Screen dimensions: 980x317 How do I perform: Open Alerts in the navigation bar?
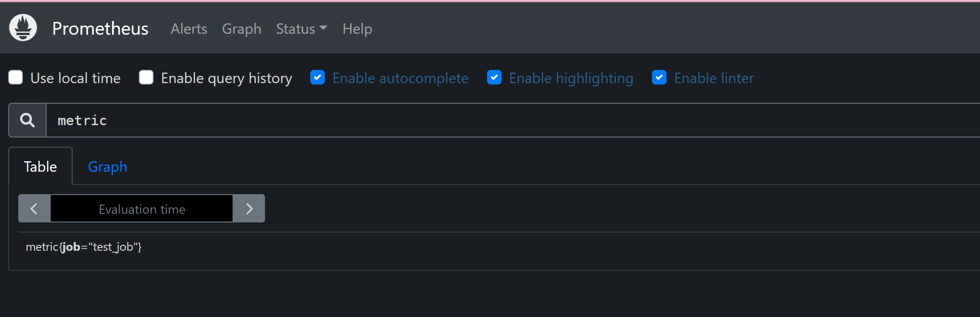tap(189, 29)
